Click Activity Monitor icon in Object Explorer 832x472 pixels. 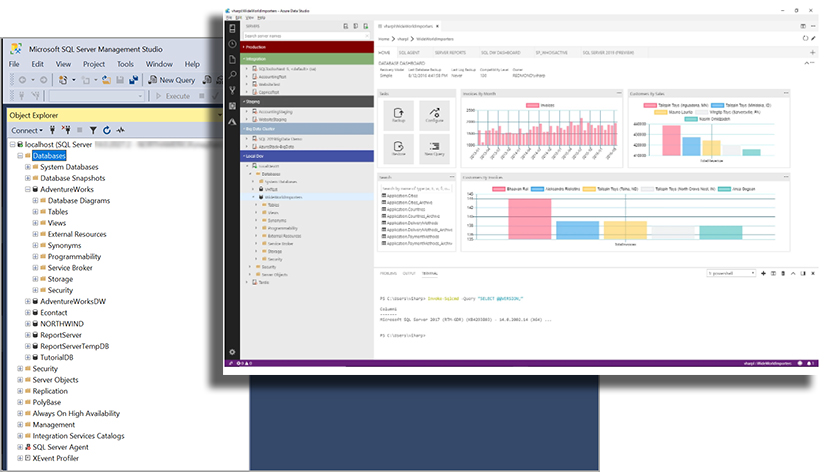coord(120,130)
